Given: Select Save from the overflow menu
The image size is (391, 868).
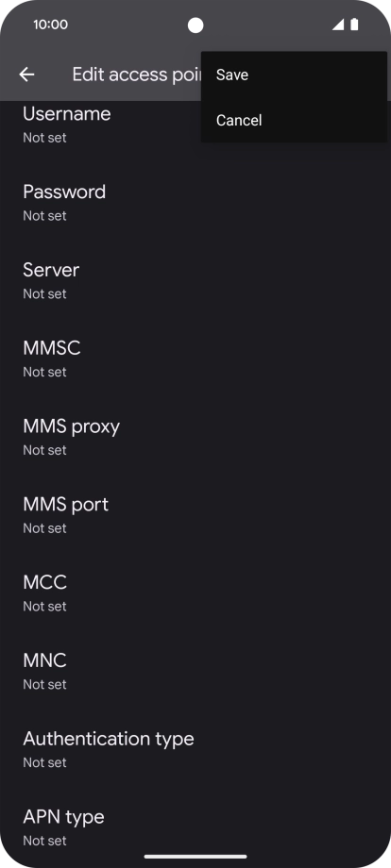Looking at the screenshot, I should [294, 75].
